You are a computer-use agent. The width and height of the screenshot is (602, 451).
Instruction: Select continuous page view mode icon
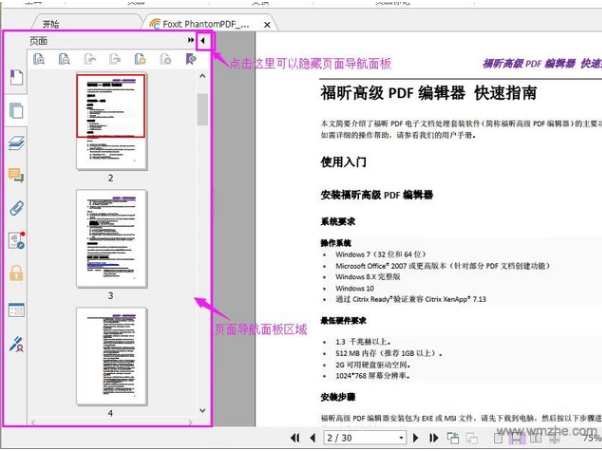pos(517,438)
